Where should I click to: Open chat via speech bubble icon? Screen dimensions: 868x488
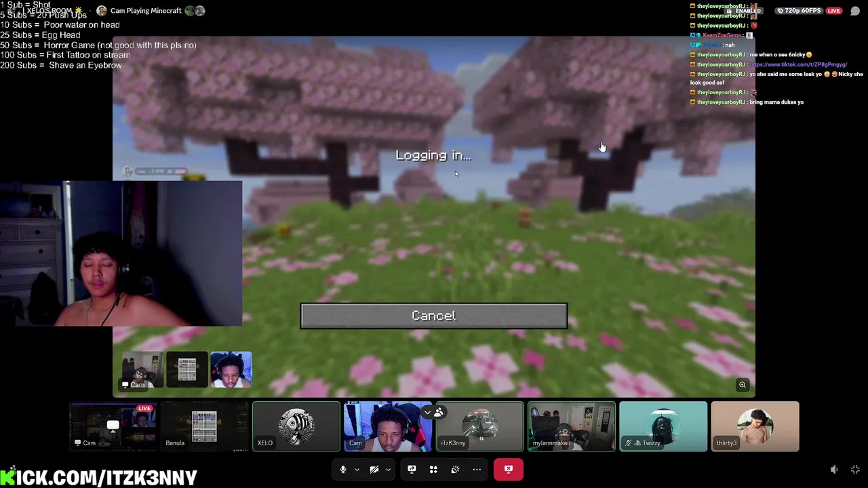(x=855, y=11)
